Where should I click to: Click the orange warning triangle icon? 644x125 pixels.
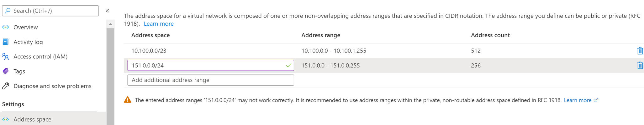pyautogui.click(x=128, y=100)
